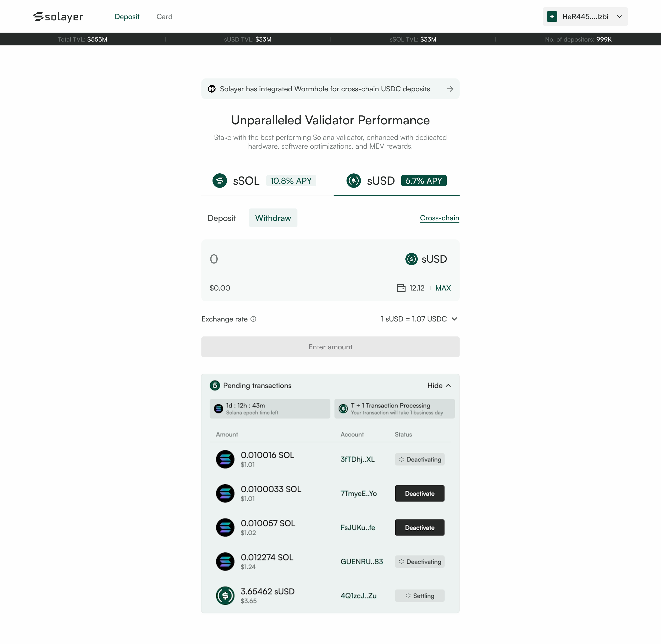The height and width of the screenshot is (644, 661).
Task: Click the Wormhole banner arrow icon
Action: tap(450, 89)
